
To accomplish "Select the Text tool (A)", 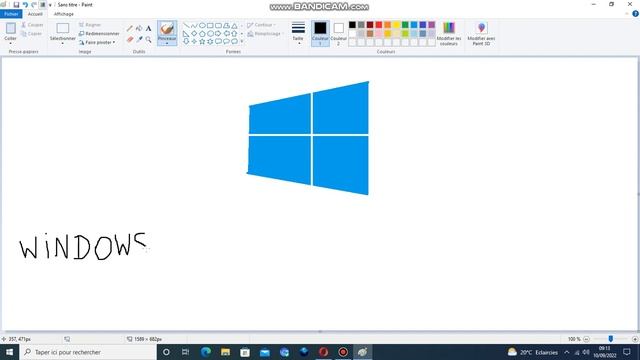I will (149, 28).
